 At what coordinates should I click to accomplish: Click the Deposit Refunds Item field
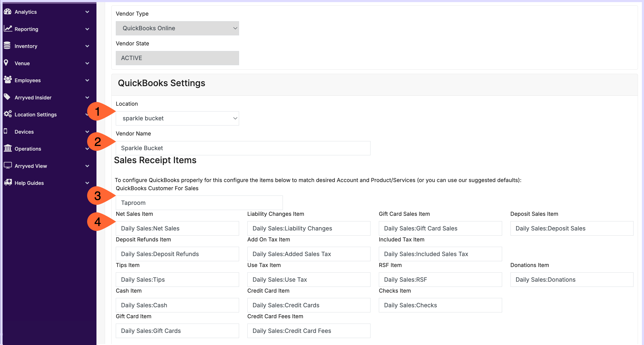(x=177, y=254)
